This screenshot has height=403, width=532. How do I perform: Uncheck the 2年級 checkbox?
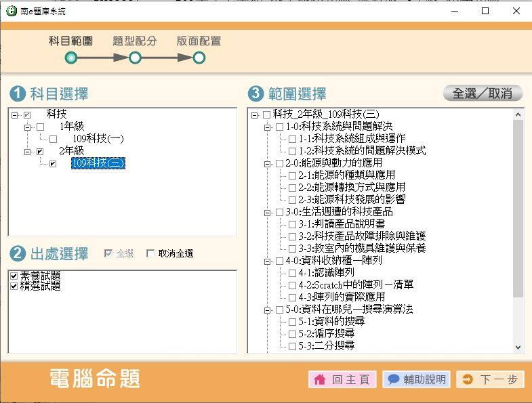40,152
